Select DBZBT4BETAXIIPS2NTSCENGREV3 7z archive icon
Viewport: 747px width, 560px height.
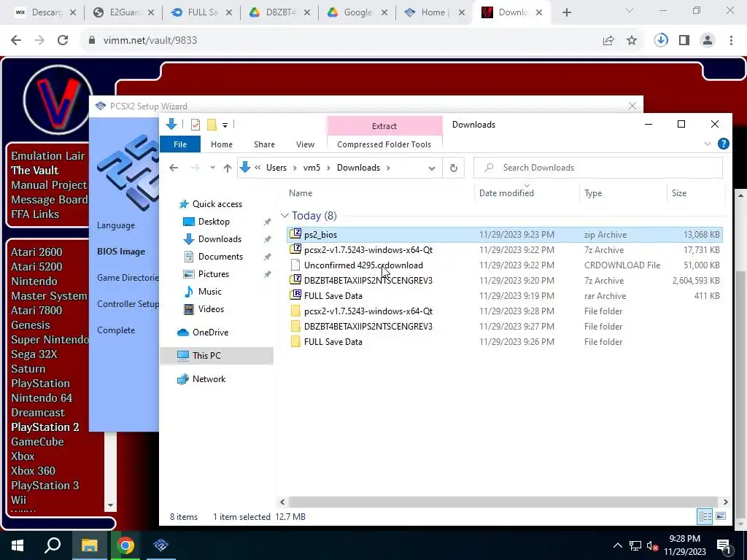tap(295, 280)
